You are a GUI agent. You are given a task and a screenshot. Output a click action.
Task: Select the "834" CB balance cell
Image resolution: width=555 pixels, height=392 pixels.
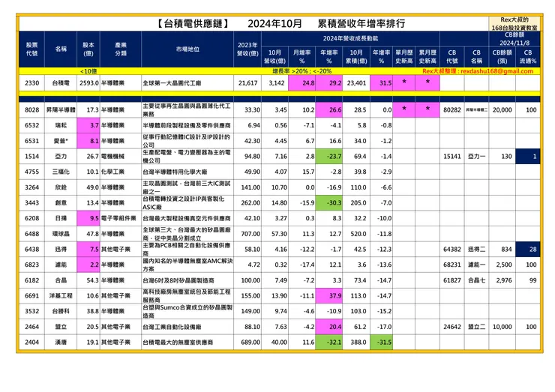click(502, 250)
